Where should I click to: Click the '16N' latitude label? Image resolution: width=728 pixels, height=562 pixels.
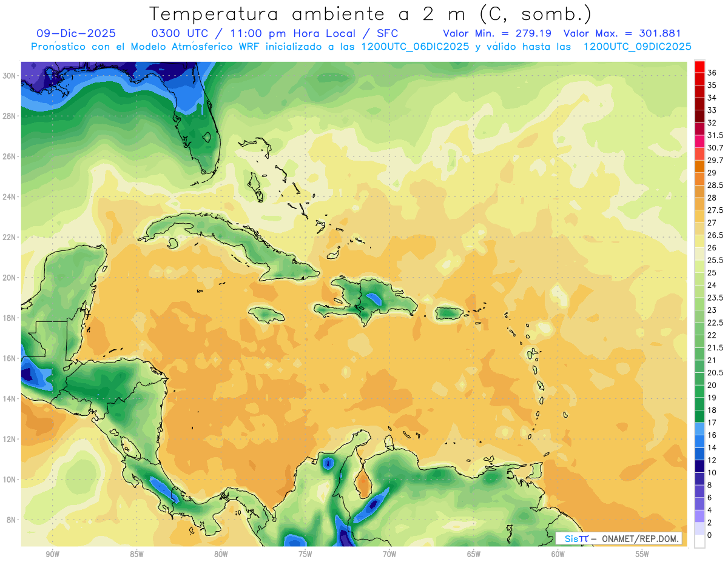click(10, 358)
